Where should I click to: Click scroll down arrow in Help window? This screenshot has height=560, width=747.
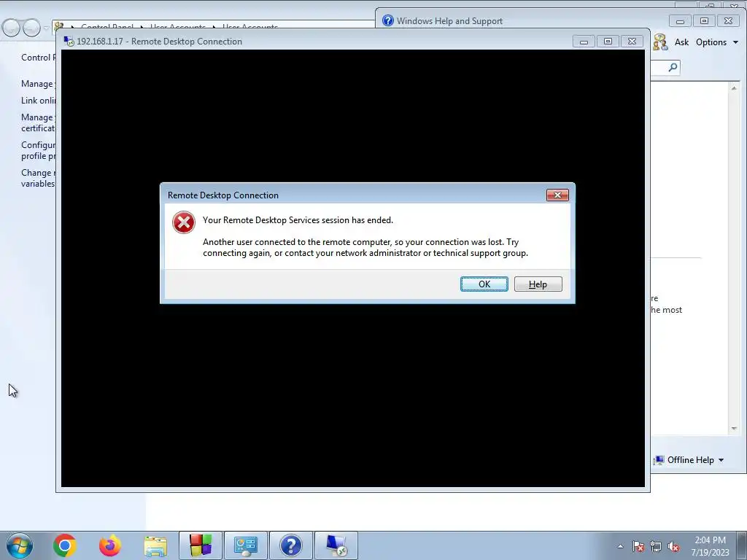pyautogui.click(x=734, y=429)
